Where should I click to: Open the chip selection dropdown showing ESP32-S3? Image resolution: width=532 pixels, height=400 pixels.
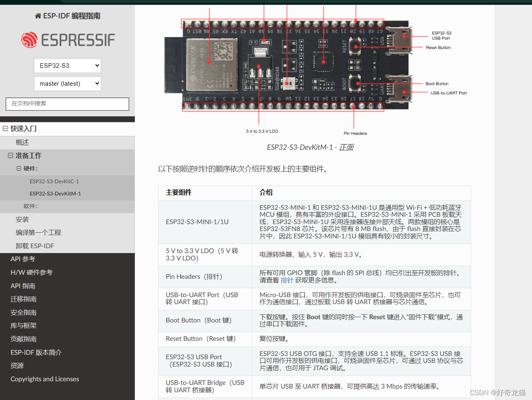click(67, 65)
